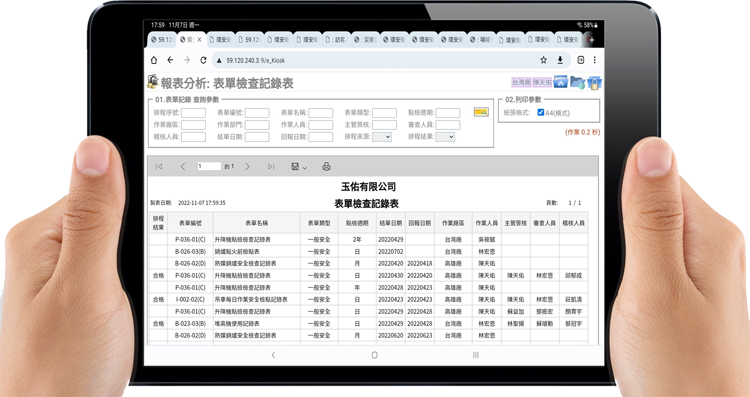Jump to the first report page
The height and width of the screenshot is (397, 750).
pos(159,166)
